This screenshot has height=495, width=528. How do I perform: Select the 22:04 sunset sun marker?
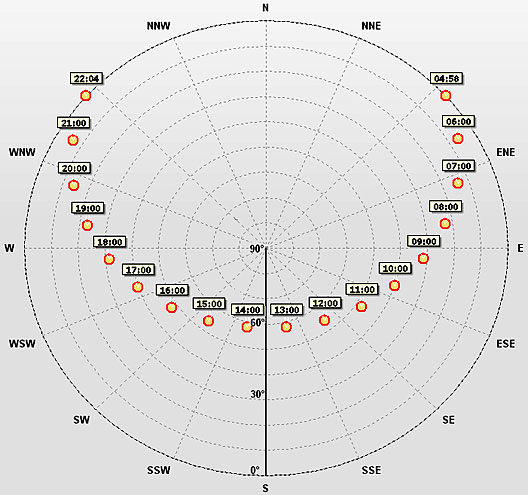pyautogui.click(x=86, y=96)
